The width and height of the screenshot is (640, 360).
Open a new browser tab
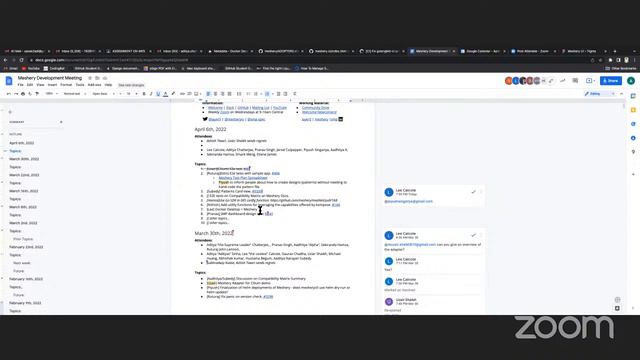[615, 51]
